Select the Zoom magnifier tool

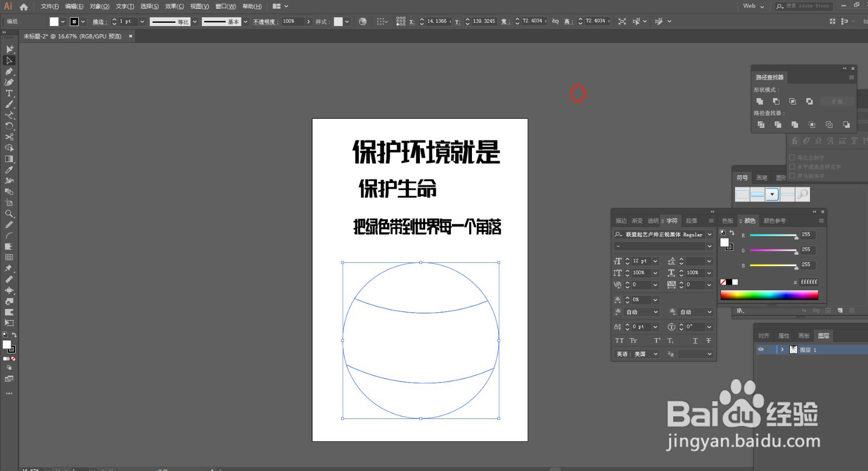[9, 214]
